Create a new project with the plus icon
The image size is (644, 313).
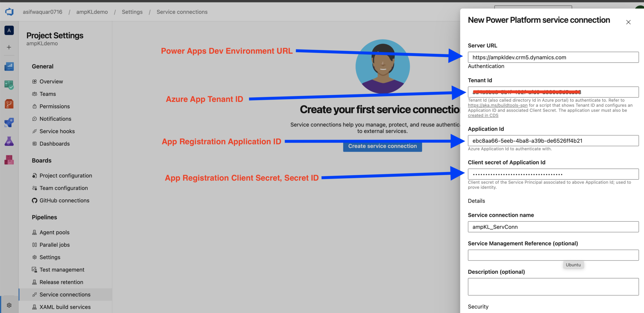point(9,47)
